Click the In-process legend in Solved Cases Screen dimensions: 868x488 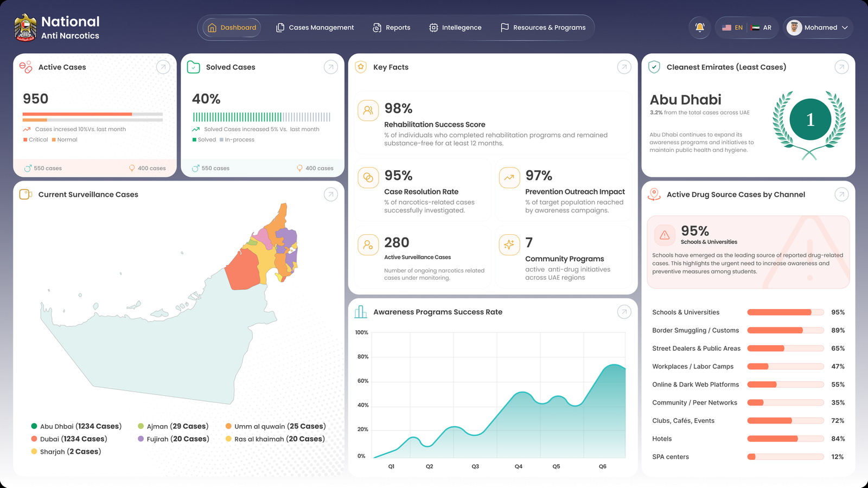[237, 140]
